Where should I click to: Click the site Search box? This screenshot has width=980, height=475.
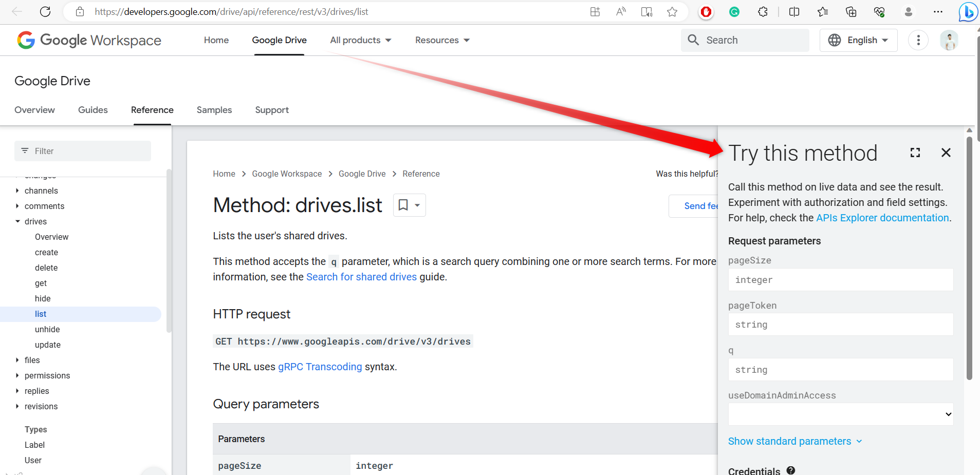pos(745,40)
